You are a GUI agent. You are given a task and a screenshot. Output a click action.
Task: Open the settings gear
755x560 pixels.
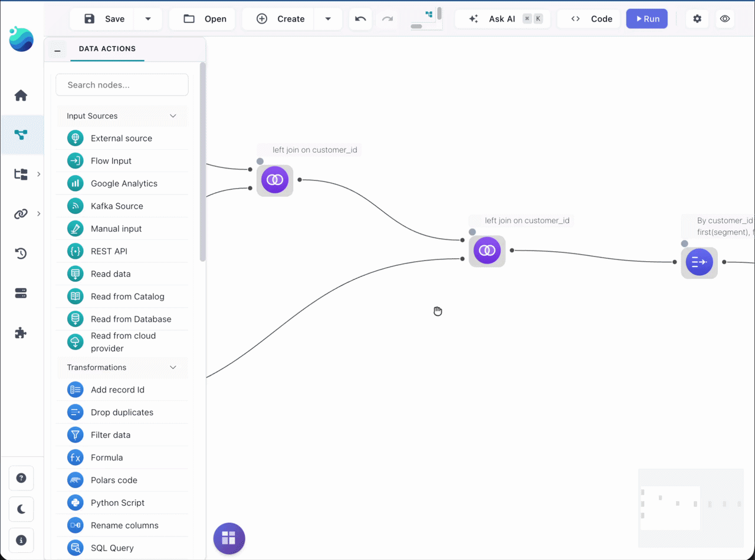tap(697, 19)
